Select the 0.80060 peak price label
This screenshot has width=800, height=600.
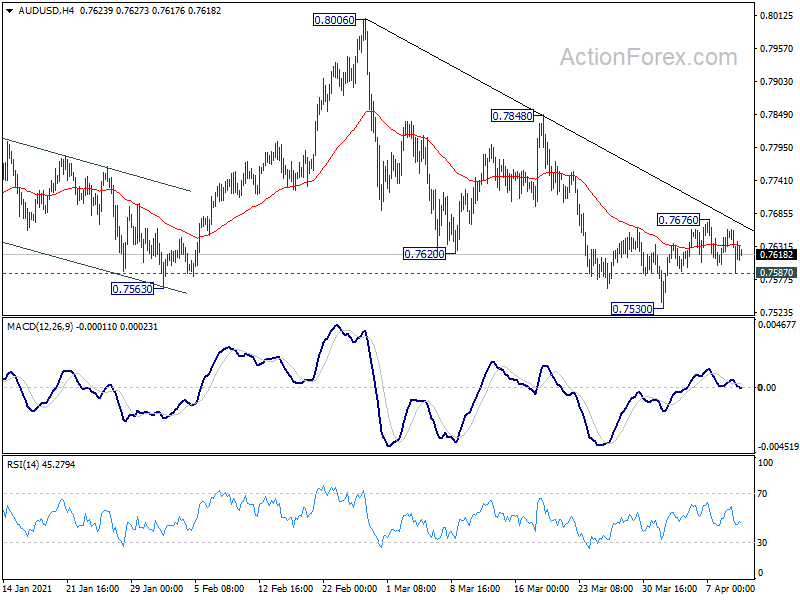(334, 20)
